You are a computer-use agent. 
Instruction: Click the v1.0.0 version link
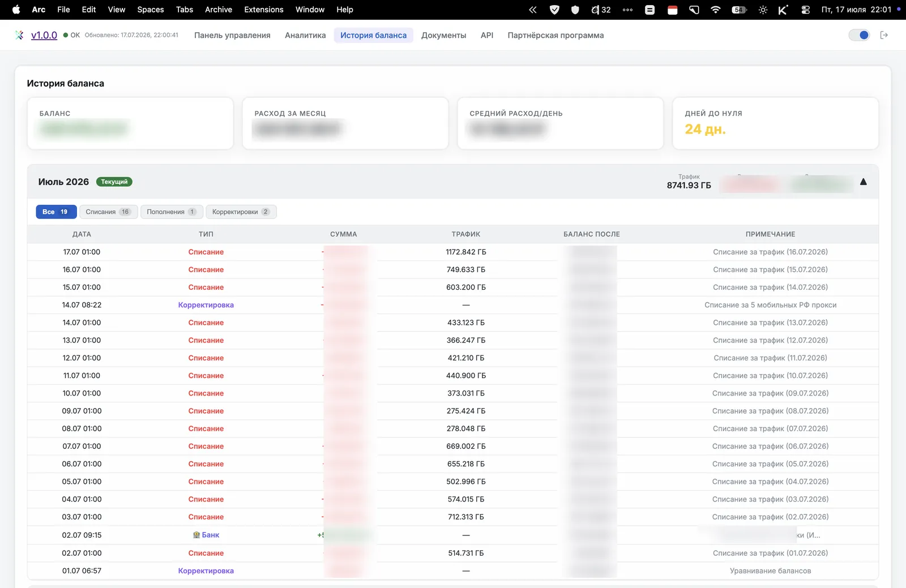tap(44, 35)
